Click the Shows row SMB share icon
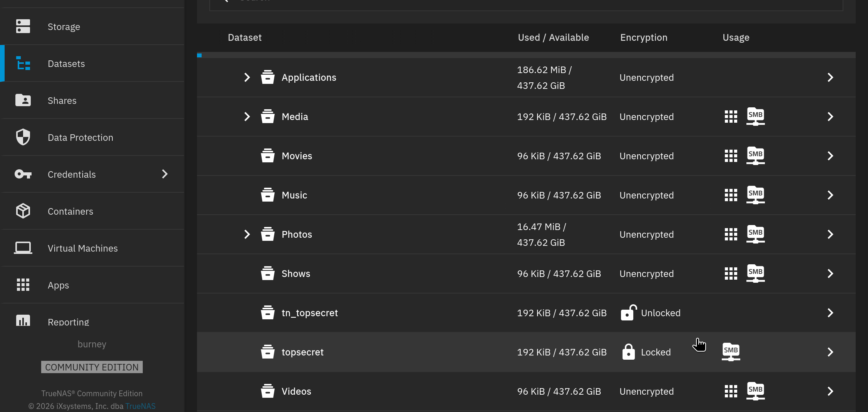 click(x=756, y=274)
